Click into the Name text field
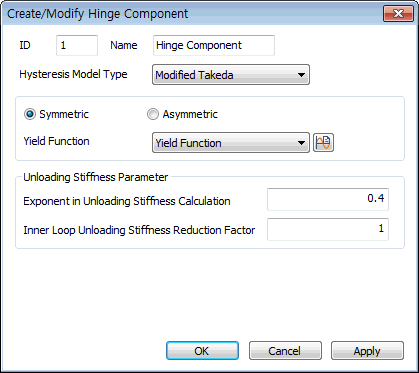 (x=214, y=45)
